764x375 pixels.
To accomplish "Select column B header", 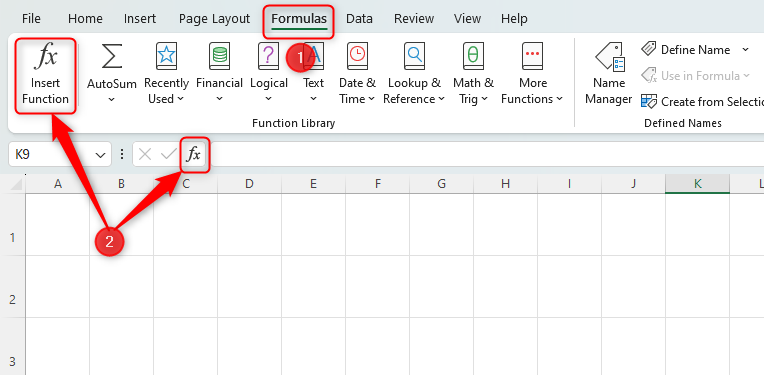I will tap(121, 184).
